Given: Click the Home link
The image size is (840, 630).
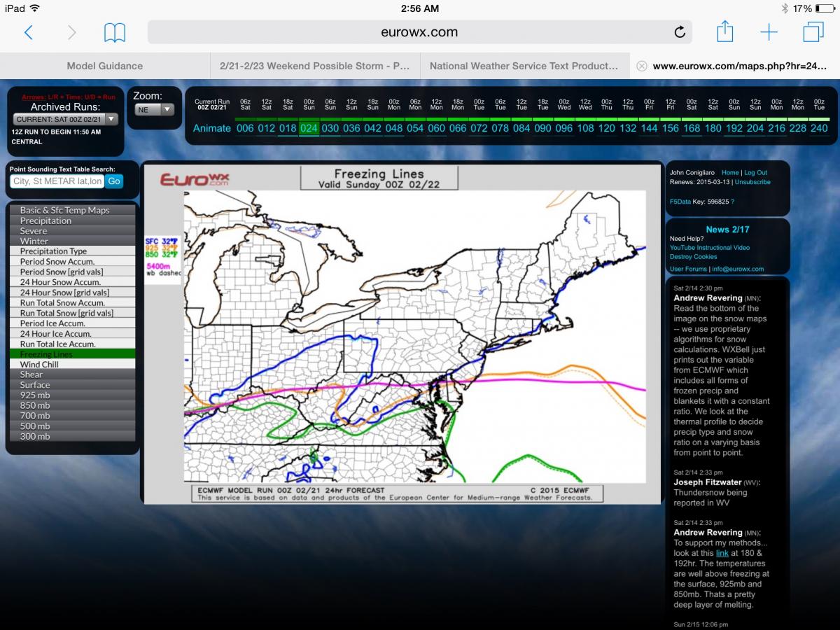Looking at the screenshot, I should [x=730, y=173].
